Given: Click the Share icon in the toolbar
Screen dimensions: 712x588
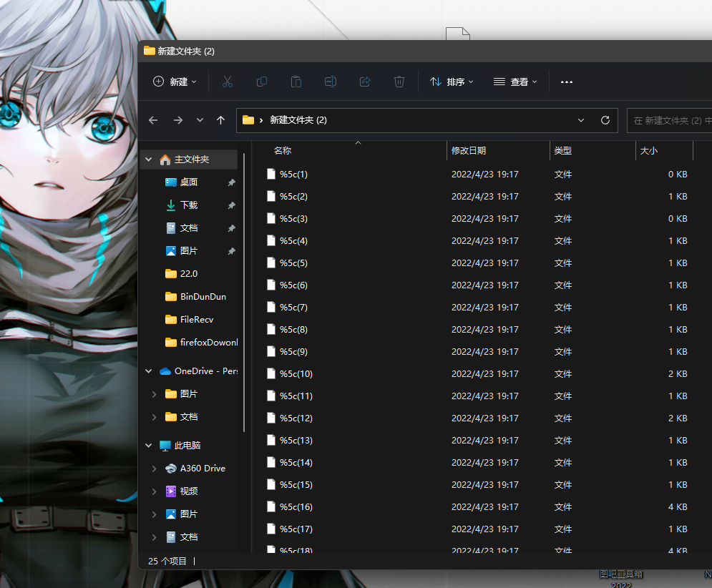Looking at the screenshot, I should tap(364, 82).
